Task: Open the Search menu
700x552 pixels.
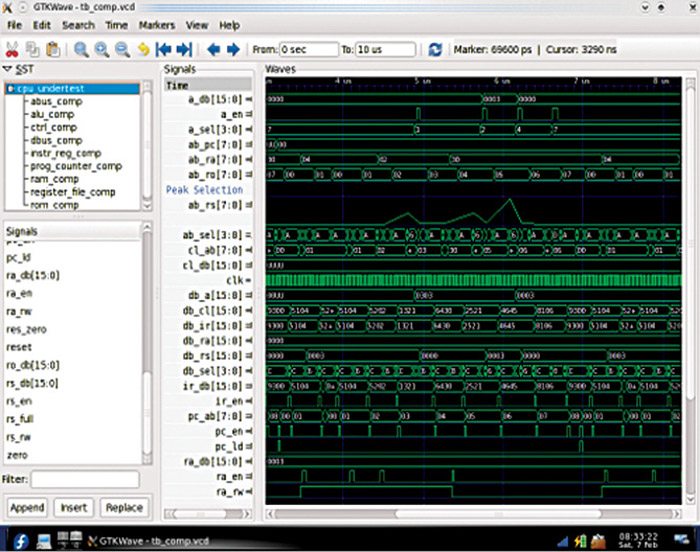Action: (x=78, y=25)
